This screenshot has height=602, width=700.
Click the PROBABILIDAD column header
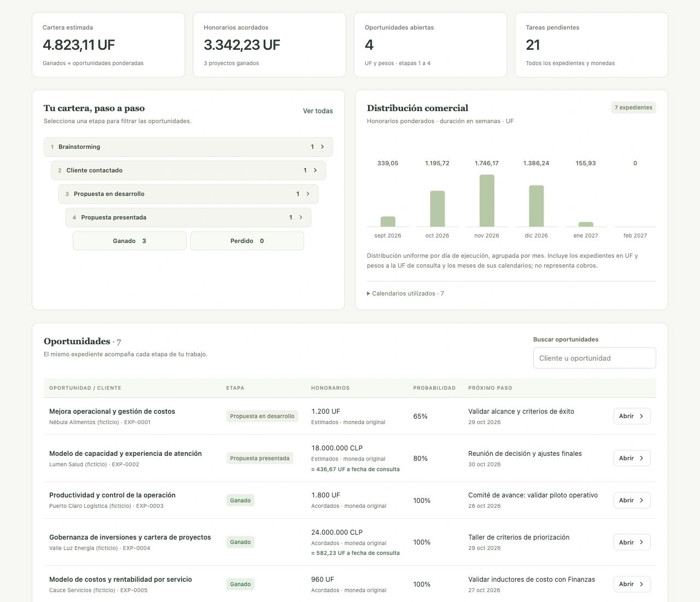[434, 388]
